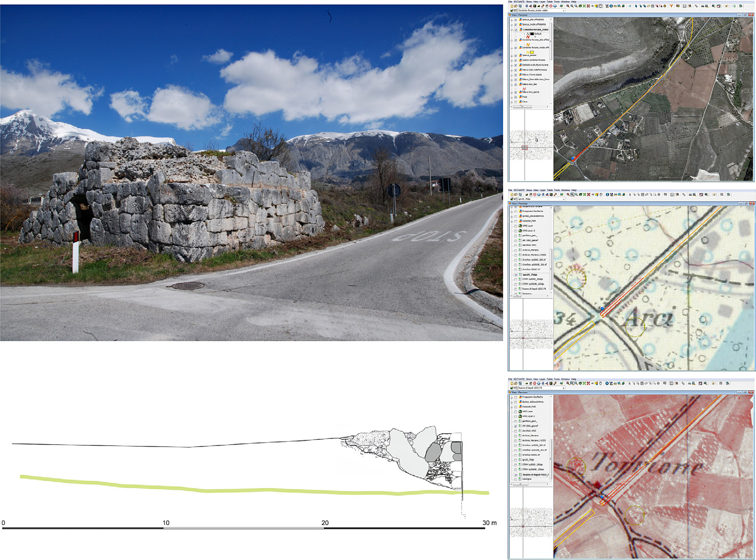This screenshot has height=560, width=756.
Task: Select blue Info tool in the Reame di Napoli window
Action: pyautogui.click(x=607, y=384)
